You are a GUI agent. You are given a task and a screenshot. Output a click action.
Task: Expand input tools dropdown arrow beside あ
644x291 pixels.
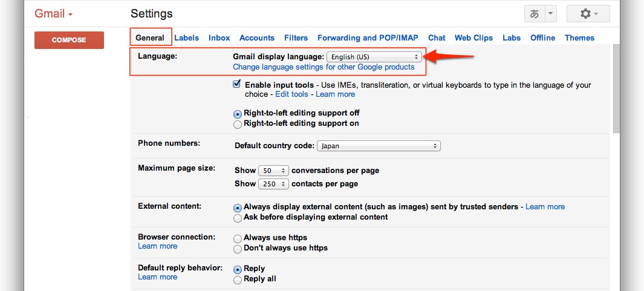coord(551,14)
